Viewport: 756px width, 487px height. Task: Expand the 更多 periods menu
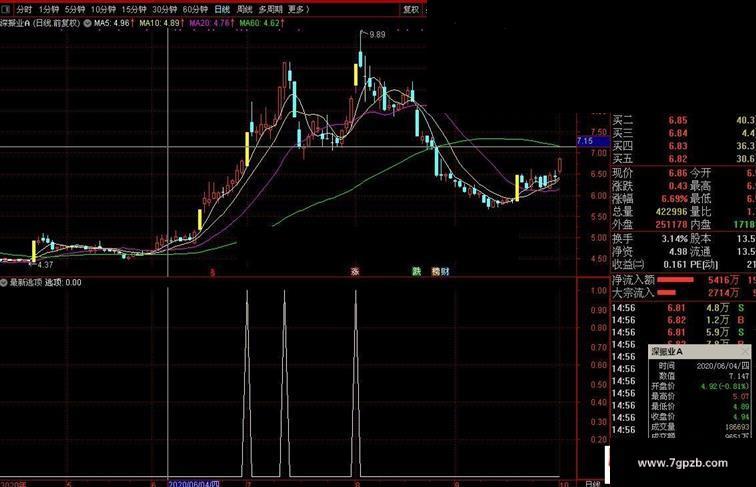click(298, 9)
